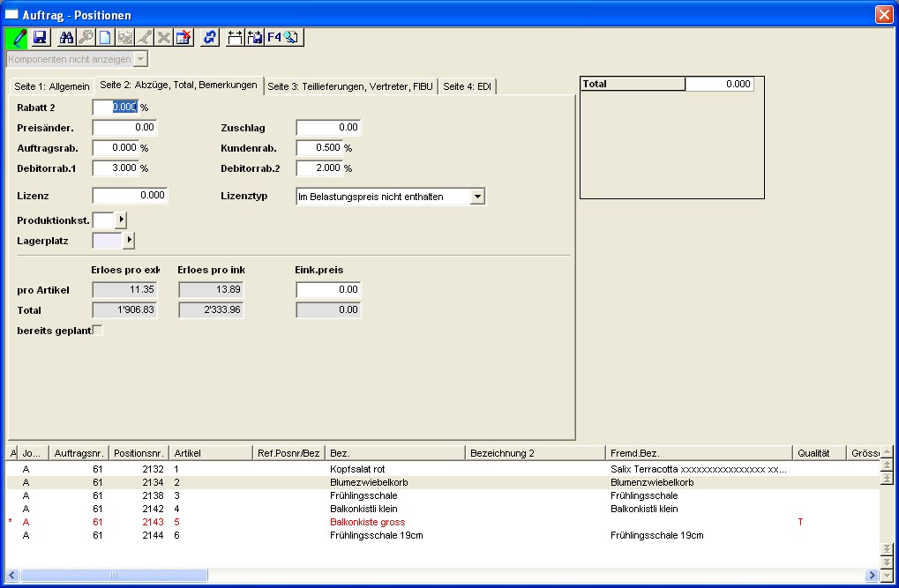Select the Blumezwiebelkorb row
This screenshot has width=899, height=588.
(443, 482)
